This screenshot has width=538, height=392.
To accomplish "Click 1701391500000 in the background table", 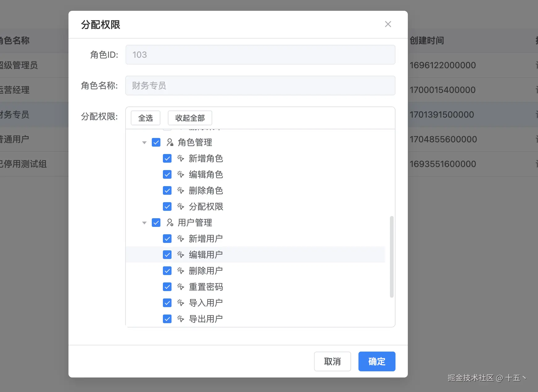I will pyautogui.click(x=442, y=115).
